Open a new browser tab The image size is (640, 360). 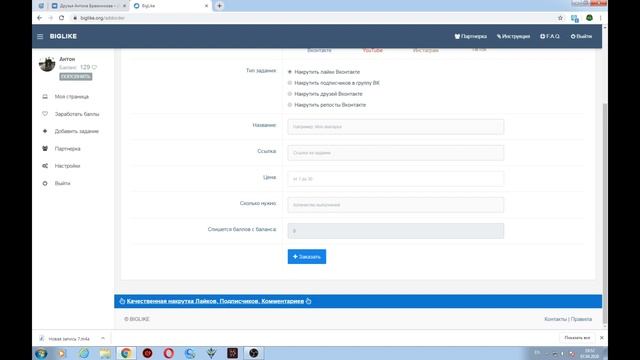pyautogui.click(x=220, y=6)
